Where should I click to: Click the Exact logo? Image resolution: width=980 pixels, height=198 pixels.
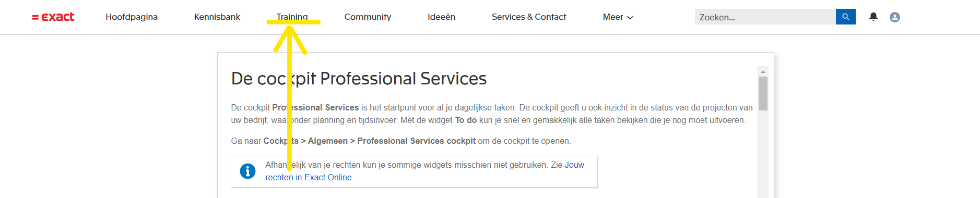point(53,17)
